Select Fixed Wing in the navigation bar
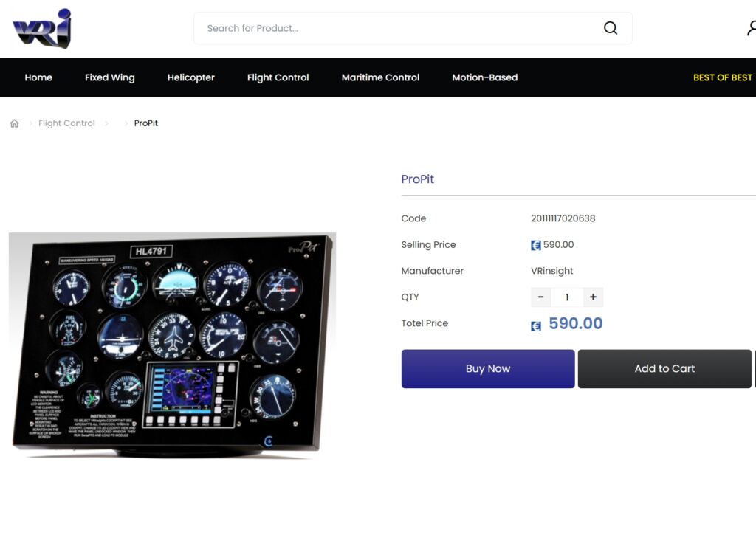Viewport: 756px width, 538px height. pos(109,77)
